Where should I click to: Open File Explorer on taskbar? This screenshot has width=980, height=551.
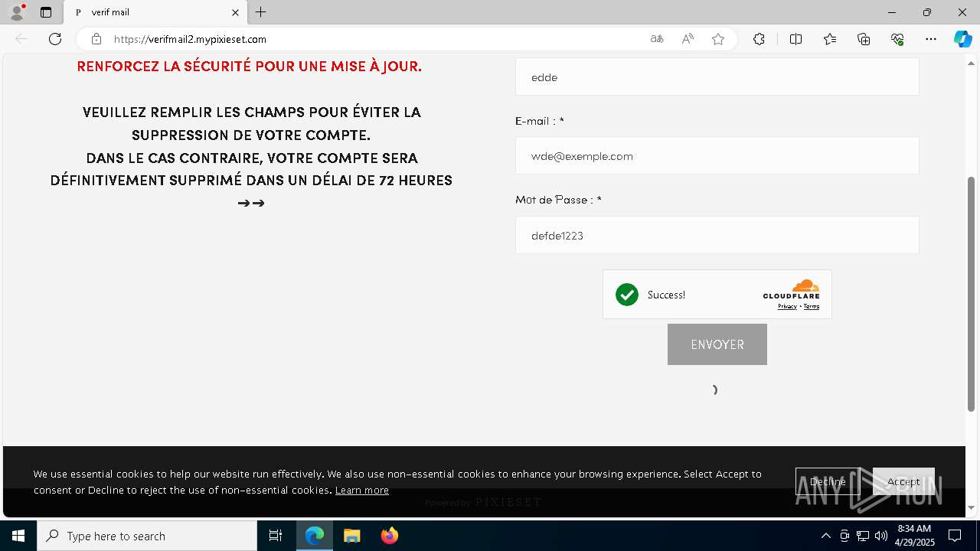click(352, 536)
